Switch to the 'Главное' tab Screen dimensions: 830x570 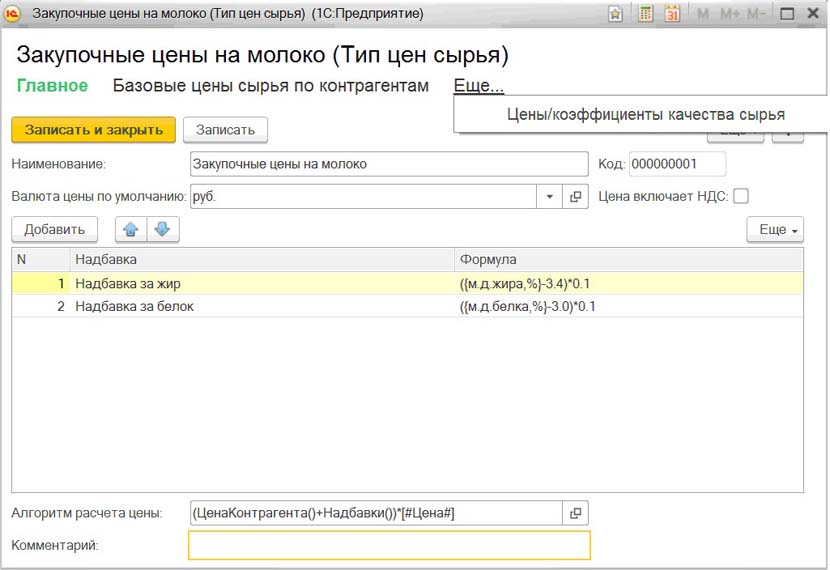pos(52,86)
